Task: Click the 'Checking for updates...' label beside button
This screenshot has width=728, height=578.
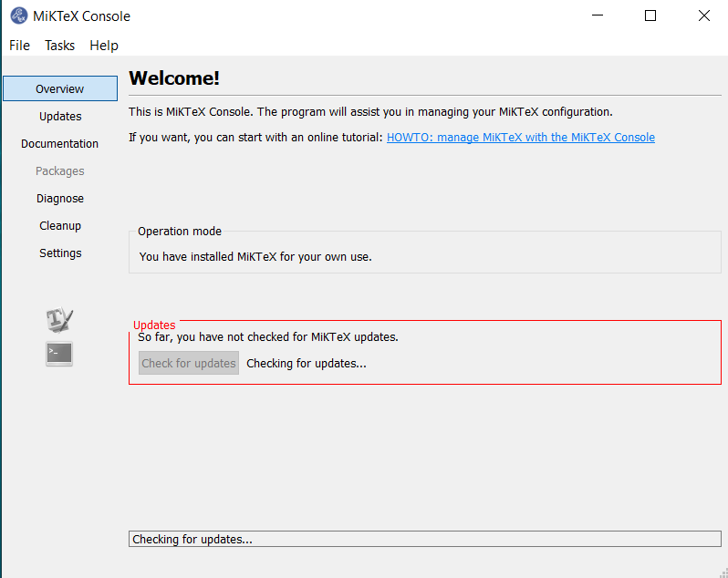Action: click(x=307, y=363)
